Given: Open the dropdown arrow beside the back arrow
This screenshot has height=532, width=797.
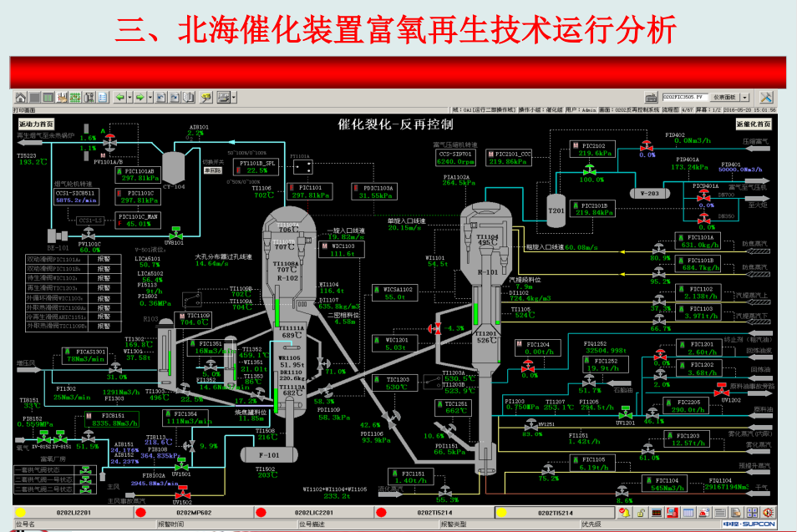Looking at the screenshot, I should coord(129,98).
